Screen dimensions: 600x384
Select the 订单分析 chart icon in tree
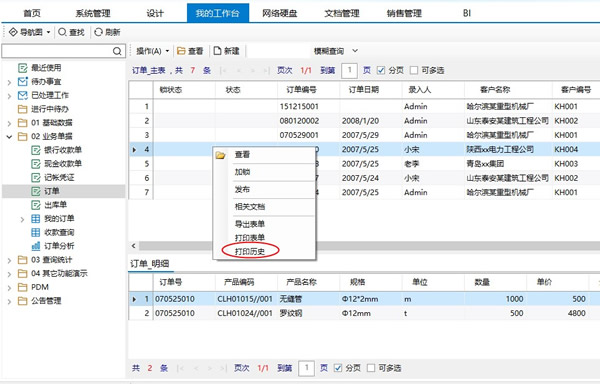click(x=35, y=246)
